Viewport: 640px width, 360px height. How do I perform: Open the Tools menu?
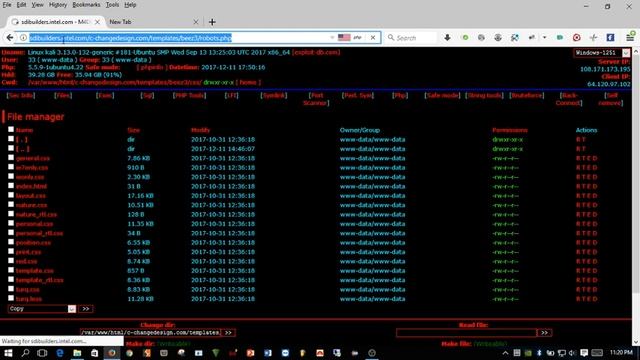click(x=112, y=5)
